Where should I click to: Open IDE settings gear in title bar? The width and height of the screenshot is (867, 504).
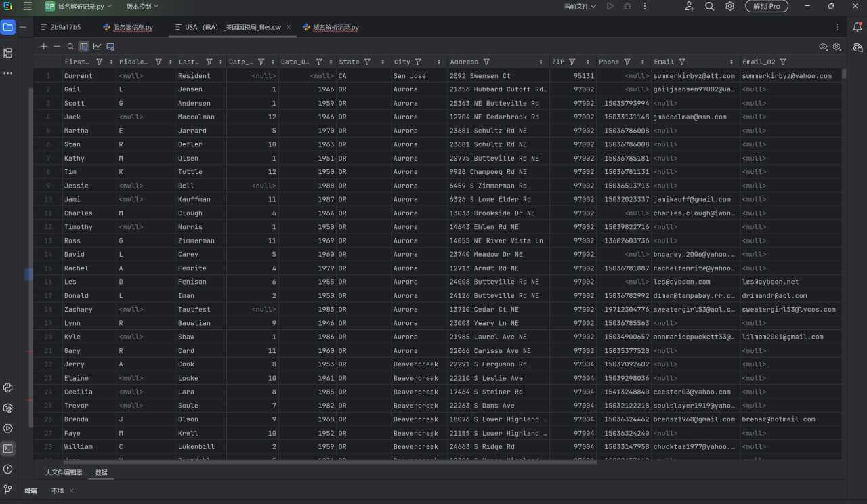pos(729,6)
